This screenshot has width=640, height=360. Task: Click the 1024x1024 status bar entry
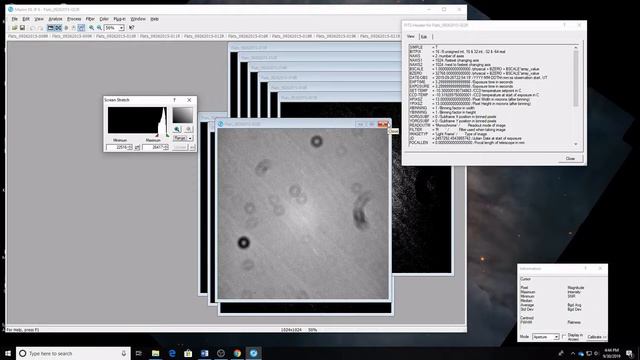point(292,329)
